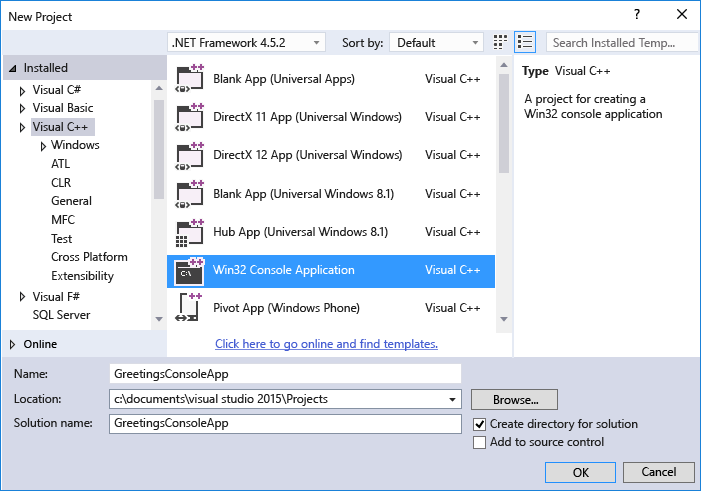This screenshot has width=701, height=491.
Task: Click category tree scroll up arrow
Action: point(159,88)
